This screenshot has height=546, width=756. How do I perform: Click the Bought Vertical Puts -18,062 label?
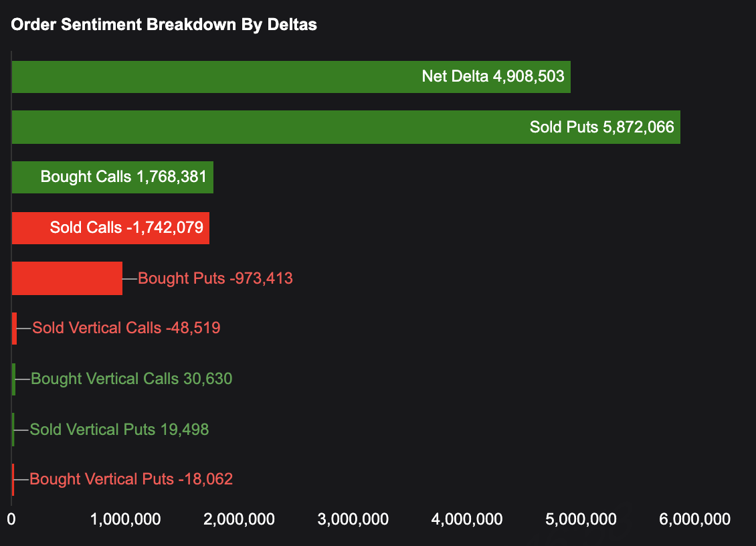(131, 479)
